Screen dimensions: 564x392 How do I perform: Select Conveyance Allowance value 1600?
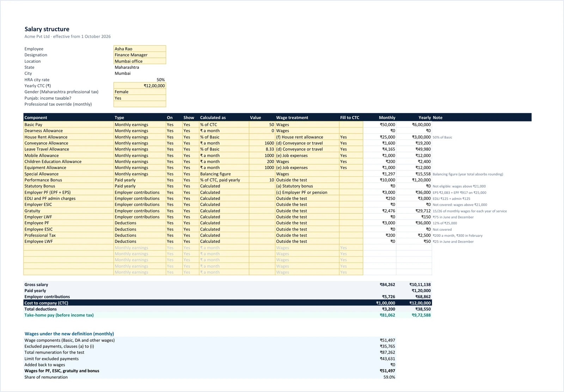(x=262, y=143)
